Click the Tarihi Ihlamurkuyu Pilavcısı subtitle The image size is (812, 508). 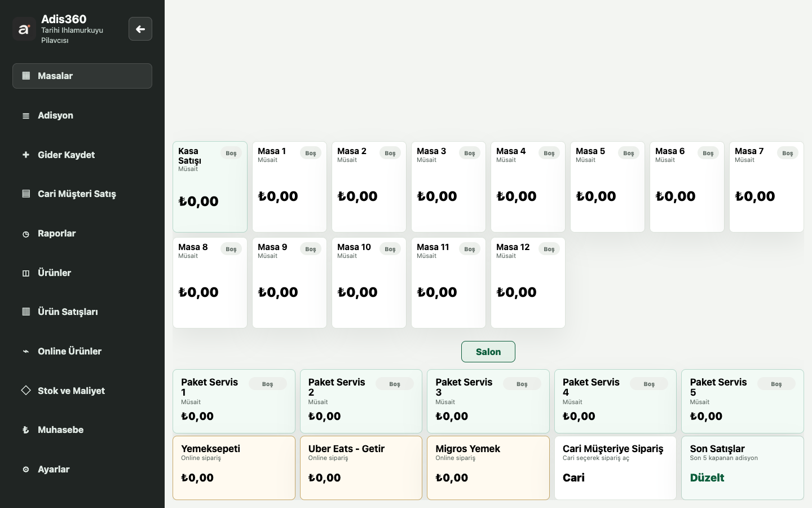pyautogui.click(x=72, y=35)
